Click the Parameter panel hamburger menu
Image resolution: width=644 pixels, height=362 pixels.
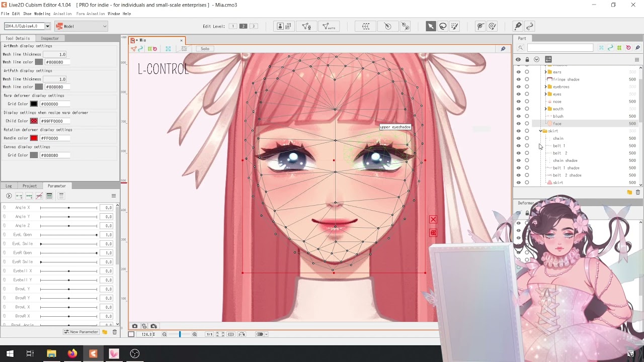[x=114, y=196]
